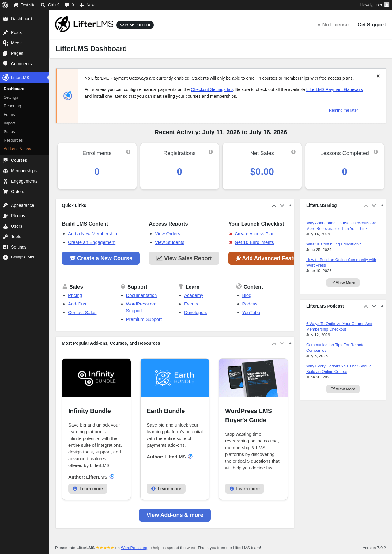Screen dimensions: 392x554
Task: Collapse the LifterLMS Blog panel
Action: pyautogui.click(x=382, y=206)
